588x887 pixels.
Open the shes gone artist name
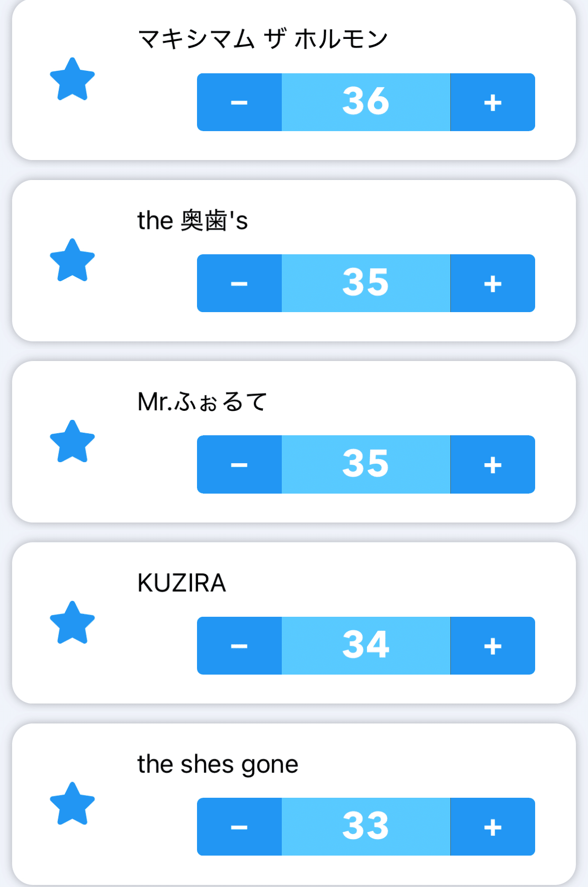tap(217, 764)
